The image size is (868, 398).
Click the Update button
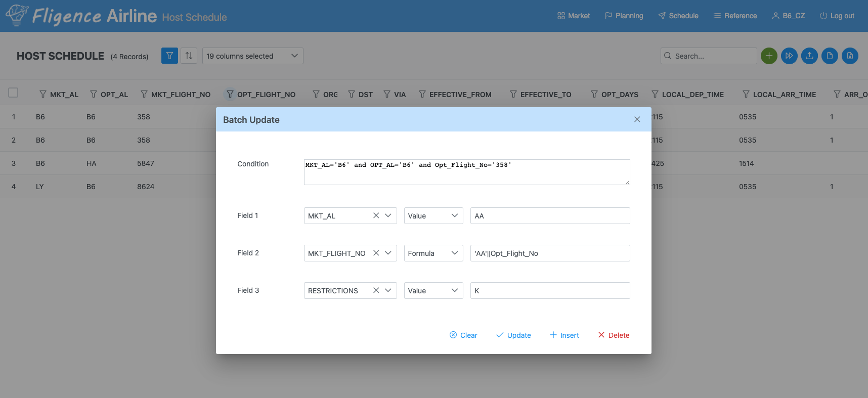pyautogui.click(x=513, y=335)
